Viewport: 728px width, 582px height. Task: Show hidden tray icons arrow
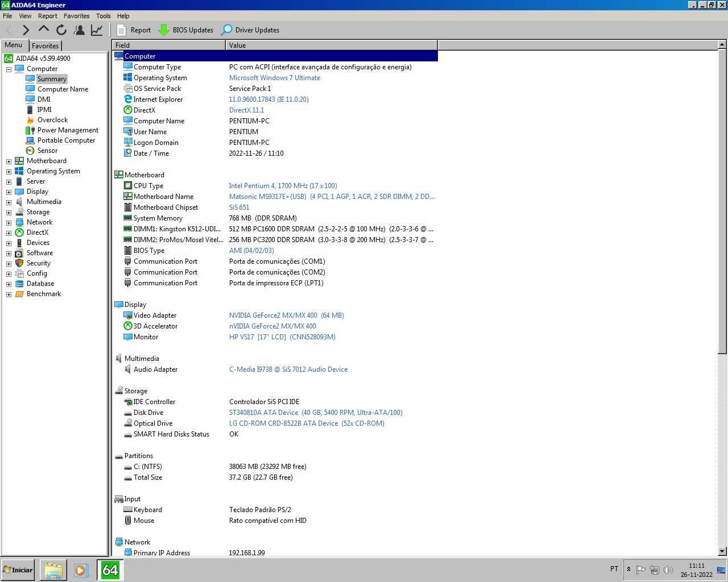click(x=628, y=569)
